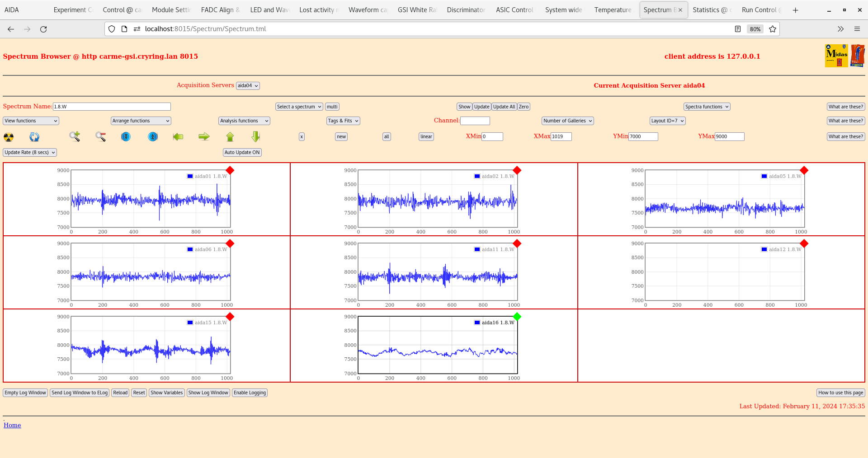Viewport: 868px width, 458px height.
Task: Click the Spectrum Name input field
Action: click(x=112, y=107)
